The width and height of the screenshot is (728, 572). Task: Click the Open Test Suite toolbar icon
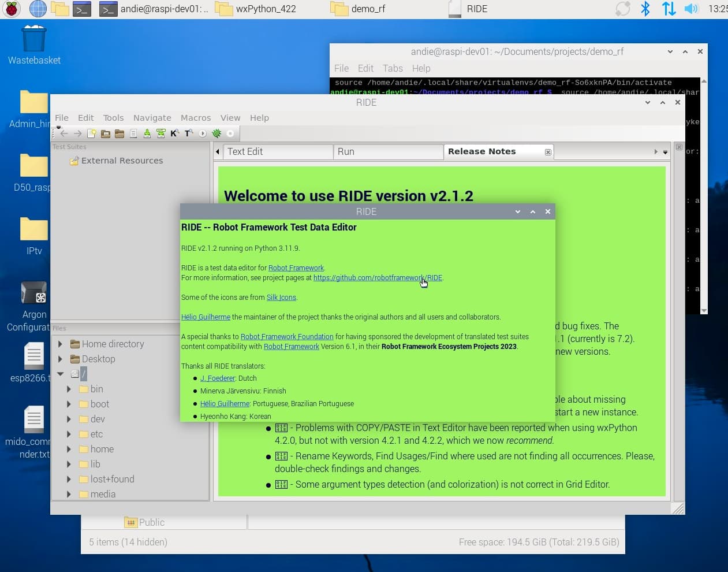point(105,133)
